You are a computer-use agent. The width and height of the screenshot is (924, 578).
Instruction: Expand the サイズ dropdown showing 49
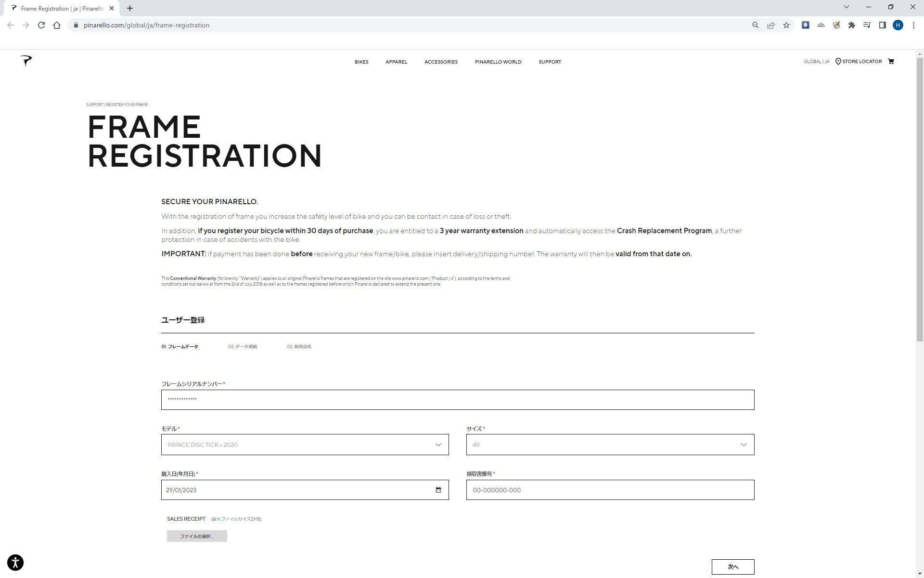click(x=610, y=445)
